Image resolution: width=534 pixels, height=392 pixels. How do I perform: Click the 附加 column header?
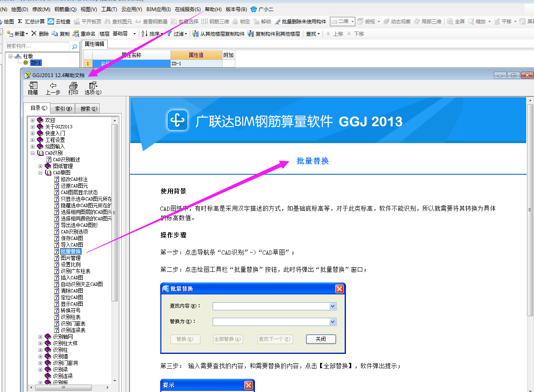[x=229, y=55]
